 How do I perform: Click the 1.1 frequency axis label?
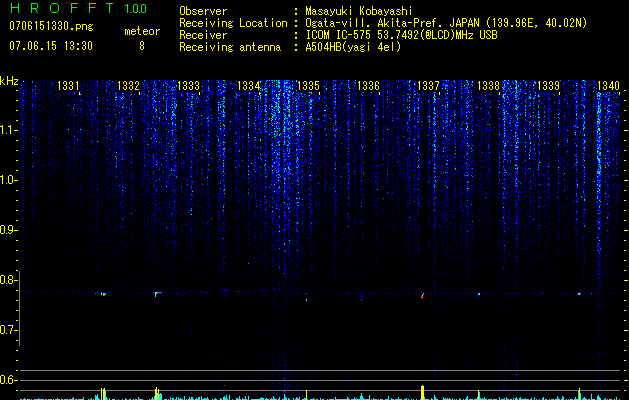point(9,130)
